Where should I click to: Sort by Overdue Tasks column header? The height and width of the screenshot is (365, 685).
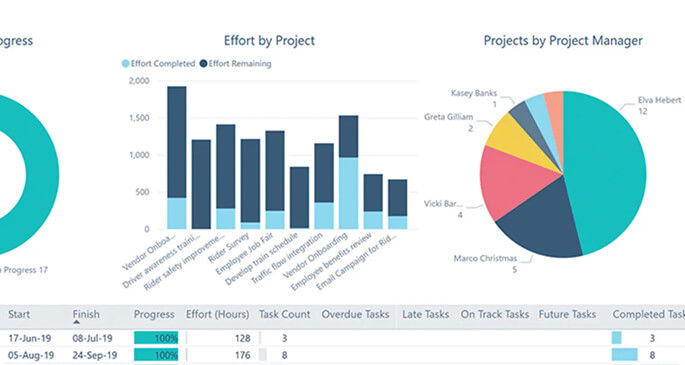355,314
